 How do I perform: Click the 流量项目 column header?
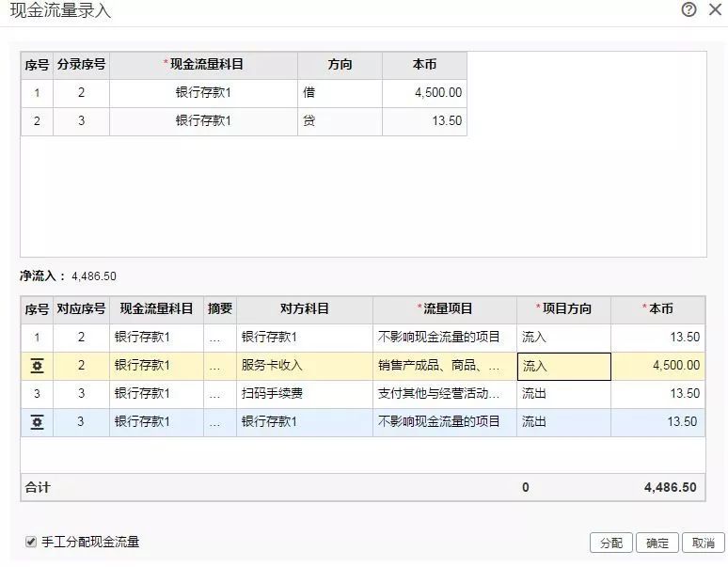point(444,308)
